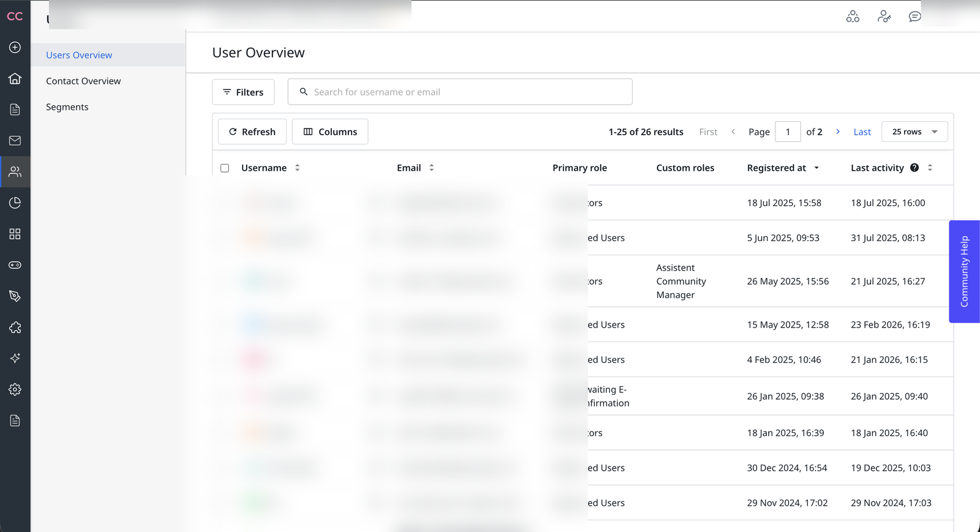Click last activity '19 Dec 2025, 10:03'
Screen dimensions: 980x532
[891, 468]
